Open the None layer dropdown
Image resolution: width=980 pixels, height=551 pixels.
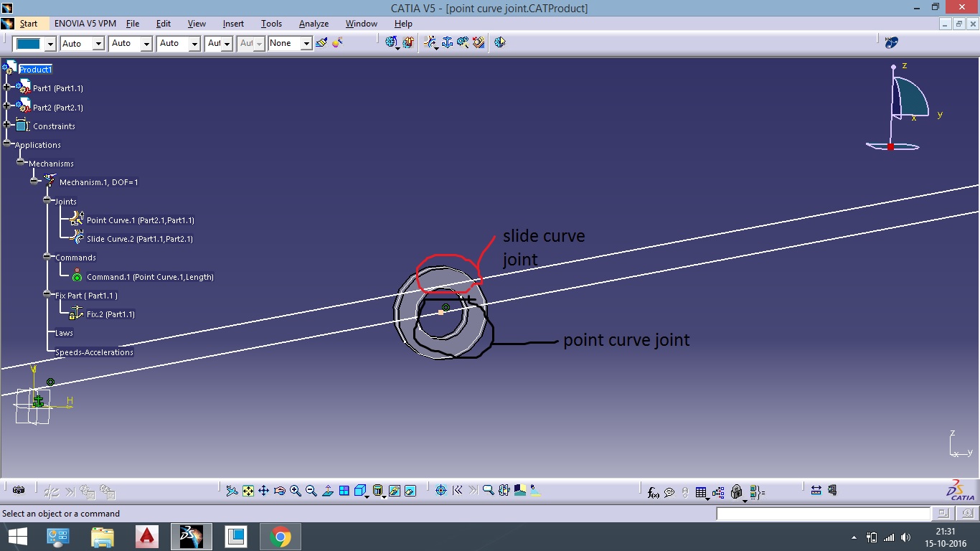coord(306,44)
